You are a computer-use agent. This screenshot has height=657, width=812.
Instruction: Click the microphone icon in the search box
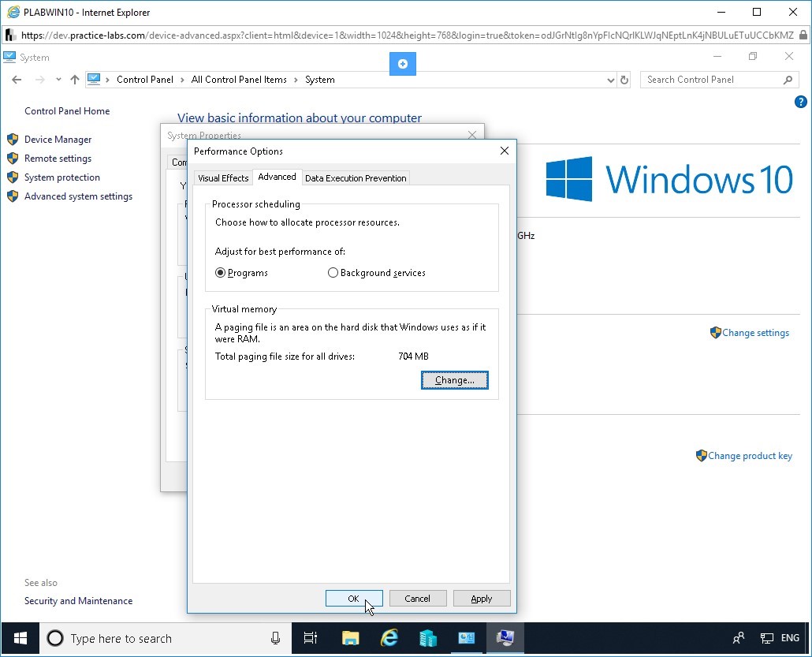coord(275,638)
